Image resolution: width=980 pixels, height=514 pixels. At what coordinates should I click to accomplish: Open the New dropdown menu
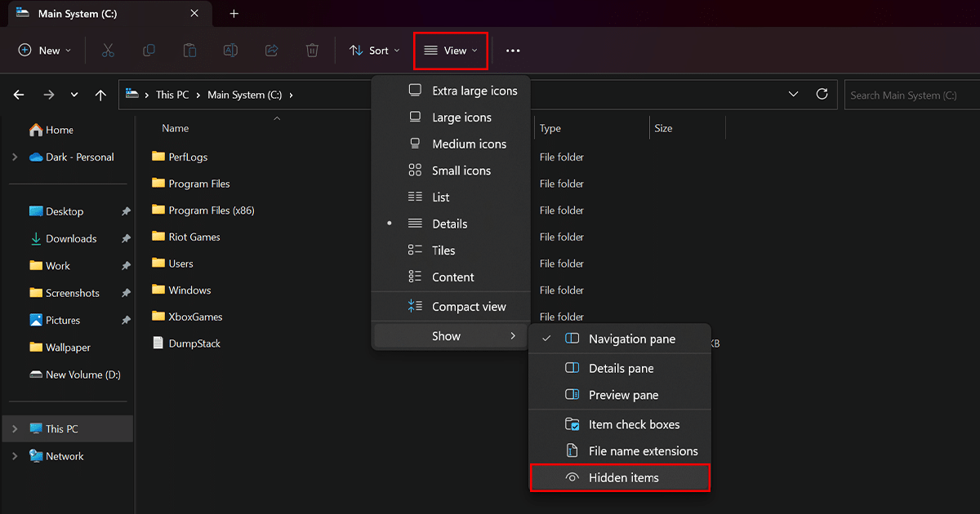[45, 51]
